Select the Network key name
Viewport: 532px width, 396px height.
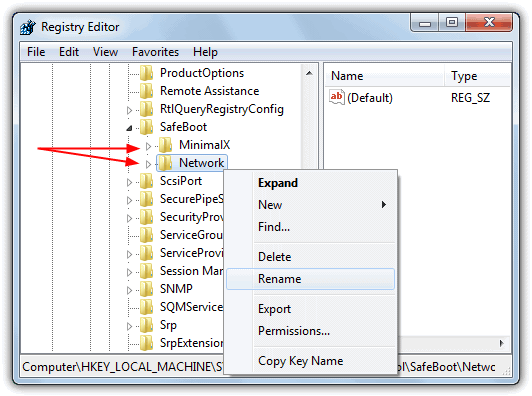tap(201, 163)
